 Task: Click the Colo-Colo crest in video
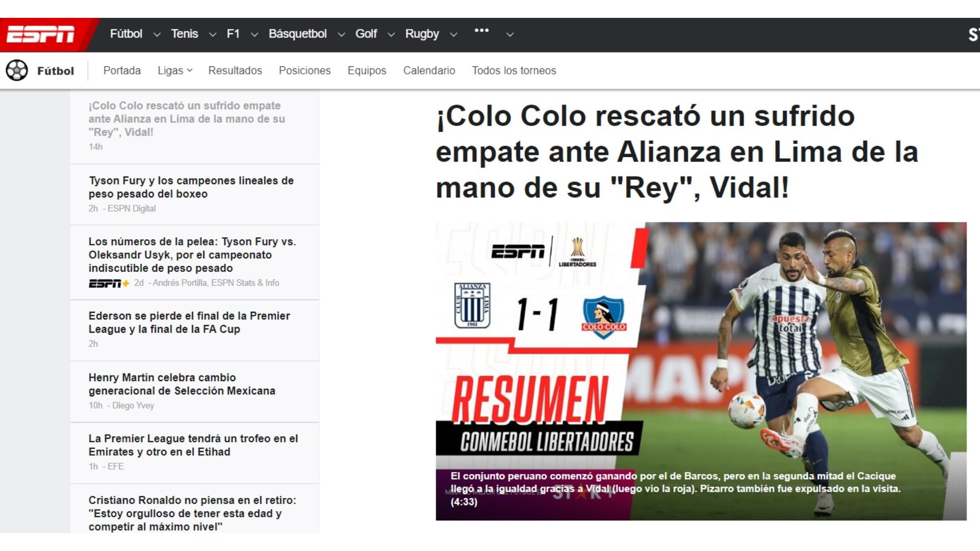click(x=604, y=317)
